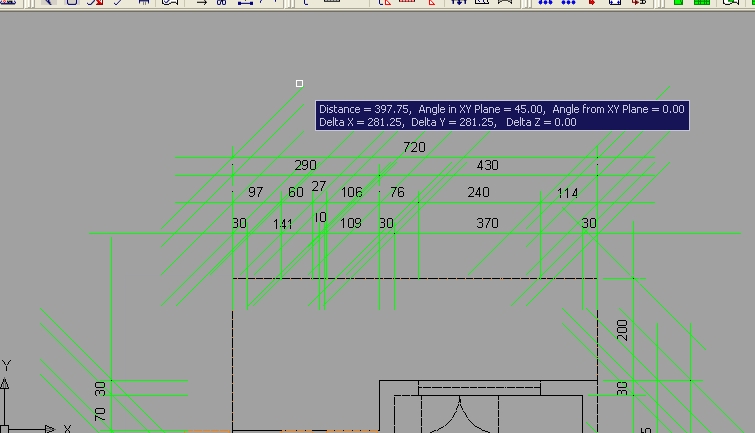Select the 240 dimension label
The width and height of the screenshot is (755, 433).
pyautogui.click(x=479, y=192)
